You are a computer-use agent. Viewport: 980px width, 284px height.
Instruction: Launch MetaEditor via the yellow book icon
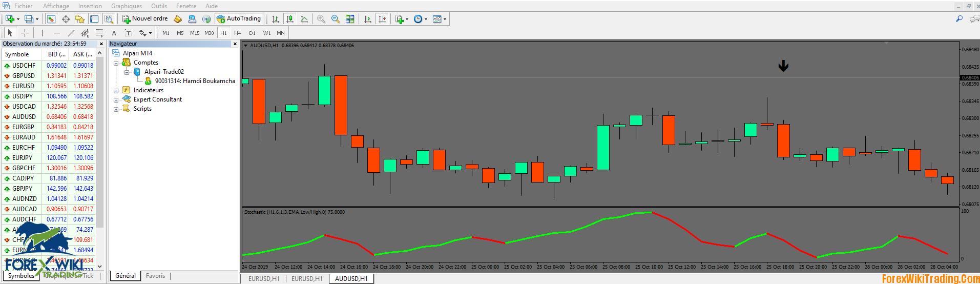pos(178,19)
